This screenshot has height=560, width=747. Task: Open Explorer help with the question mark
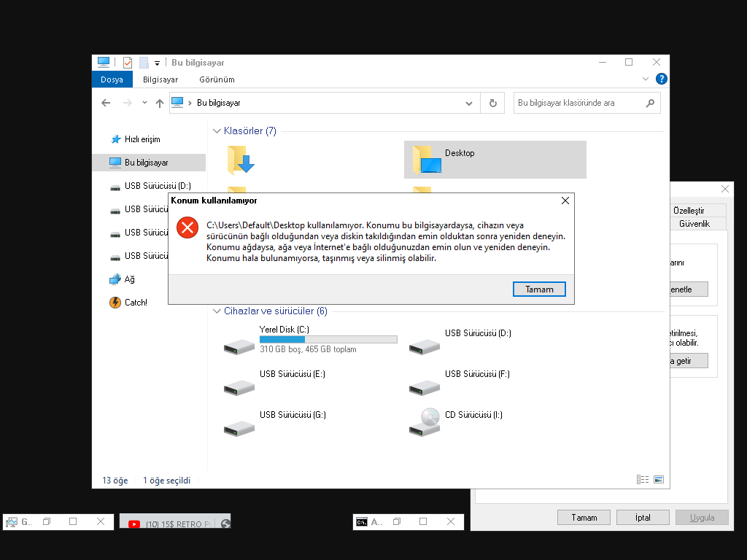click(x=661, y=79)
